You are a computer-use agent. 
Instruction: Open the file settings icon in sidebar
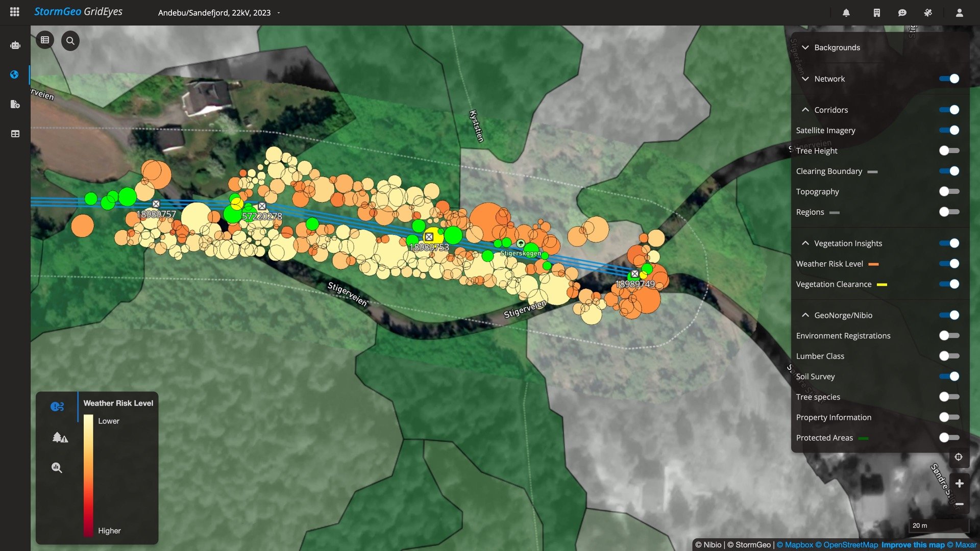(15, 104)
